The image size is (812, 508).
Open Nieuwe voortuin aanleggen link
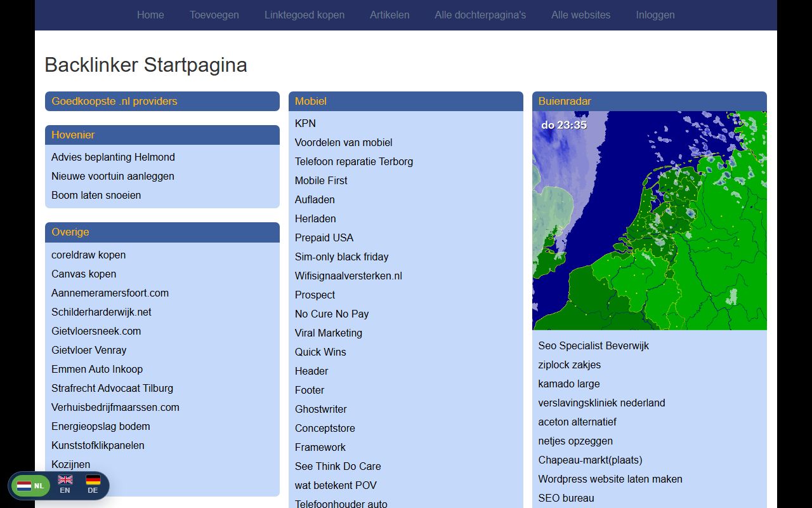113,176
